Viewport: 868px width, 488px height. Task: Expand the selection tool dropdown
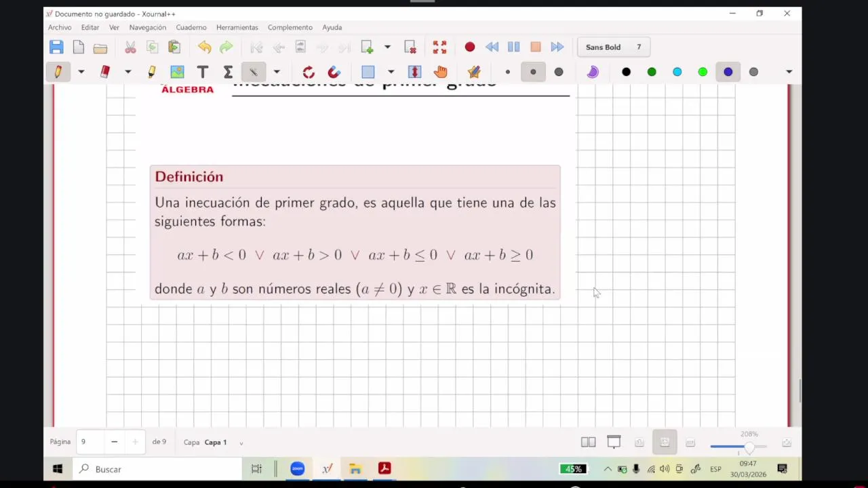[x=391, y=72]
